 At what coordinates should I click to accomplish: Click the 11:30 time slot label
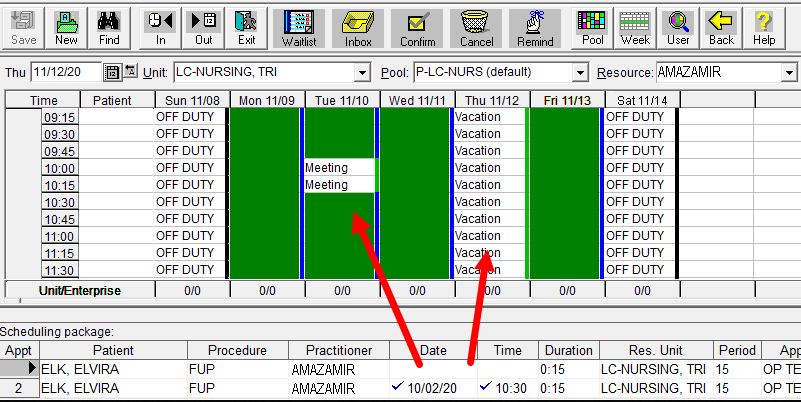click(x=60, y=270)
